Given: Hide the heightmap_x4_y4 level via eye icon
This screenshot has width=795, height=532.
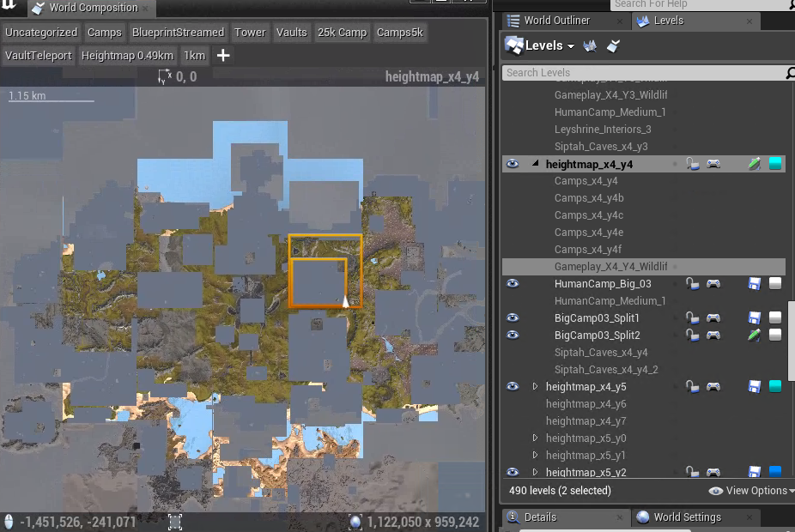Looking at the screenshot, I should click(513, 164).
